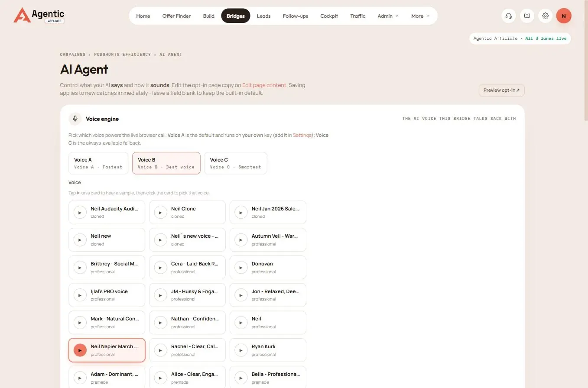Play sample for Neil Jan 2026 Sale… voice
Viewport: 588px width, 388px height.
[x=241, y=212]
